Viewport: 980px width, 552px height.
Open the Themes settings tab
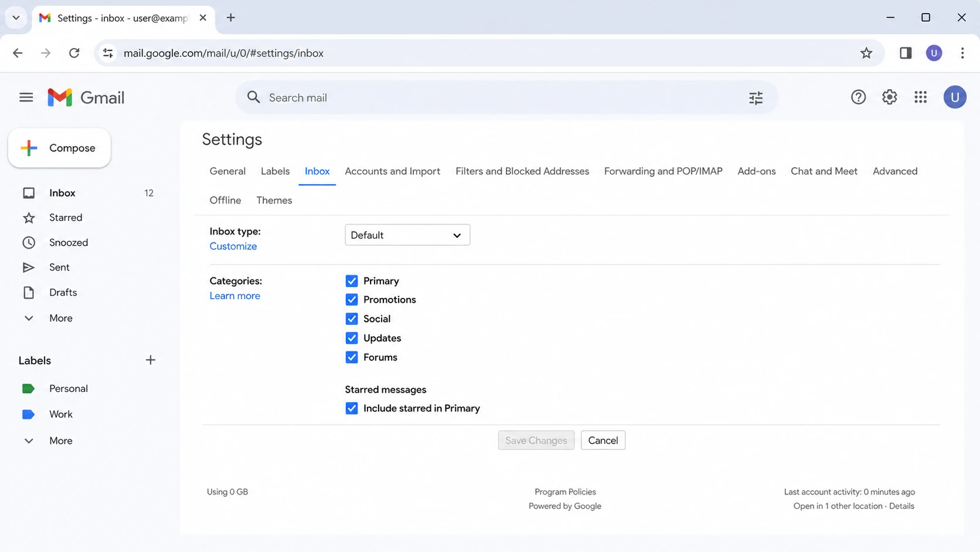pyautogui.click(x=274, y=201)
